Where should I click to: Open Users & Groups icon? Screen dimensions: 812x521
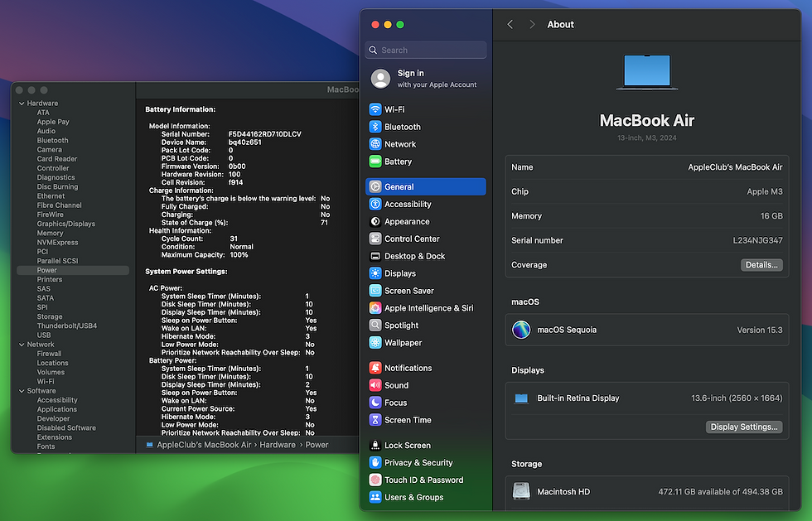click(375, 497)
